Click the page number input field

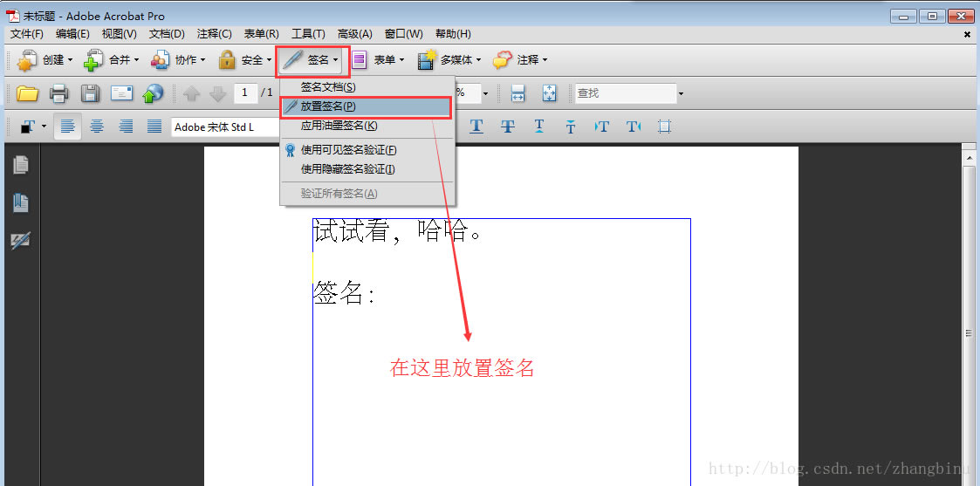(245, 93)
